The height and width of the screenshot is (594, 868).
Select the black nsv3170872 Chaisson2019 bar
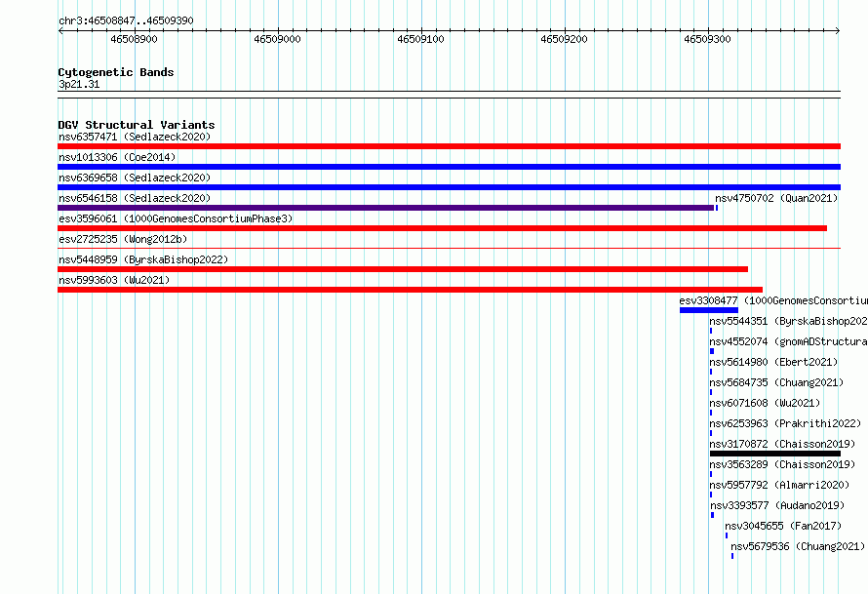click(775, 454)
